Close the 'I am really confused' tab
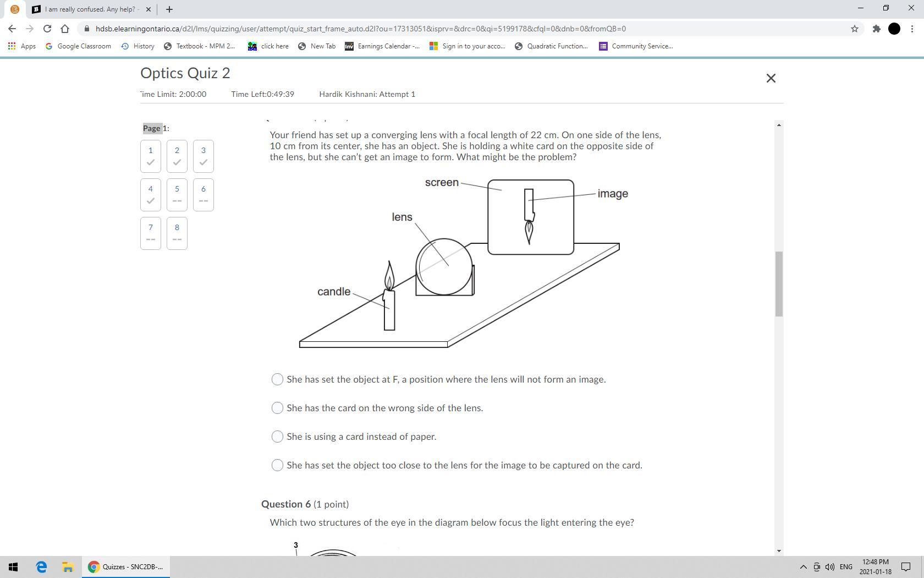The image size is (924, 578). [x=148, y=9]
